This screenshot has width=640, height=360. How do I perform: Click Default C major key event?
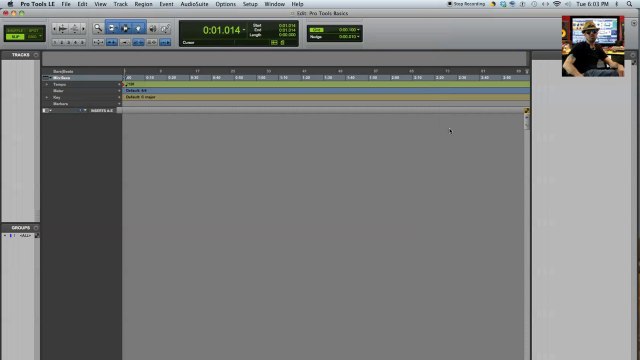(140, 97)
